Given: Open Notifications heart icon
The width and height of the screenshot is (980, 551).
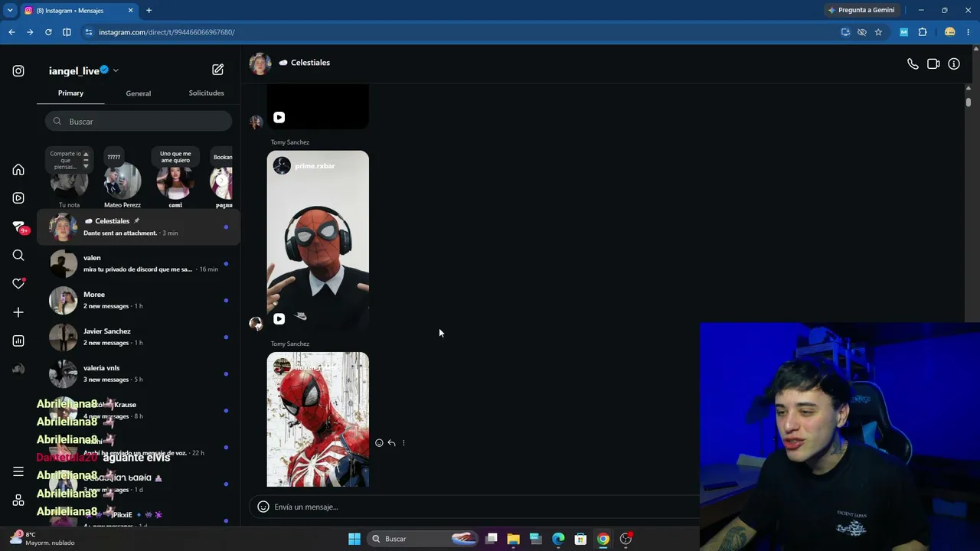Looking at the screenshot, I should tap(18, 283).
